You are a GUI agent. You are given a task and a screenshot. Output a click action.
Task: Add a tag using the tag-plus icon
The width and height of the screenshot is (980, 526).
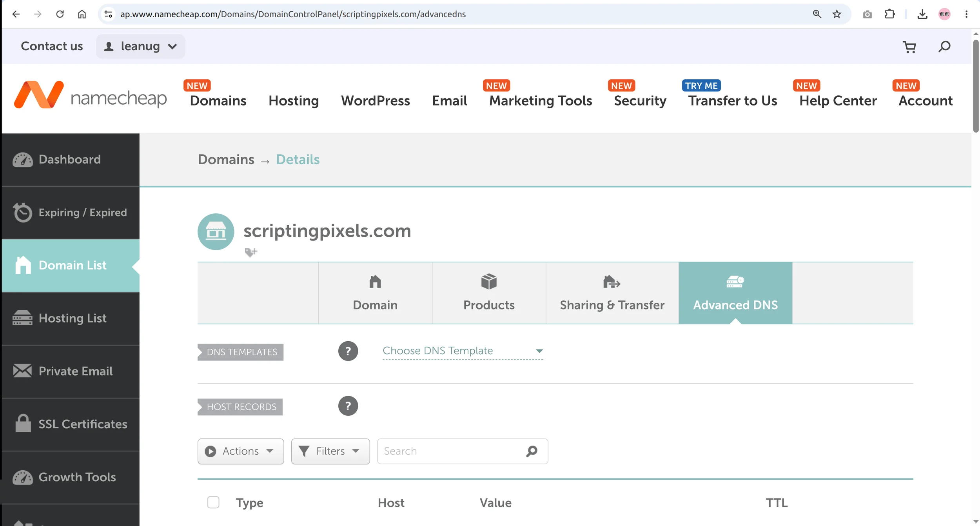[x=251, y=252]
